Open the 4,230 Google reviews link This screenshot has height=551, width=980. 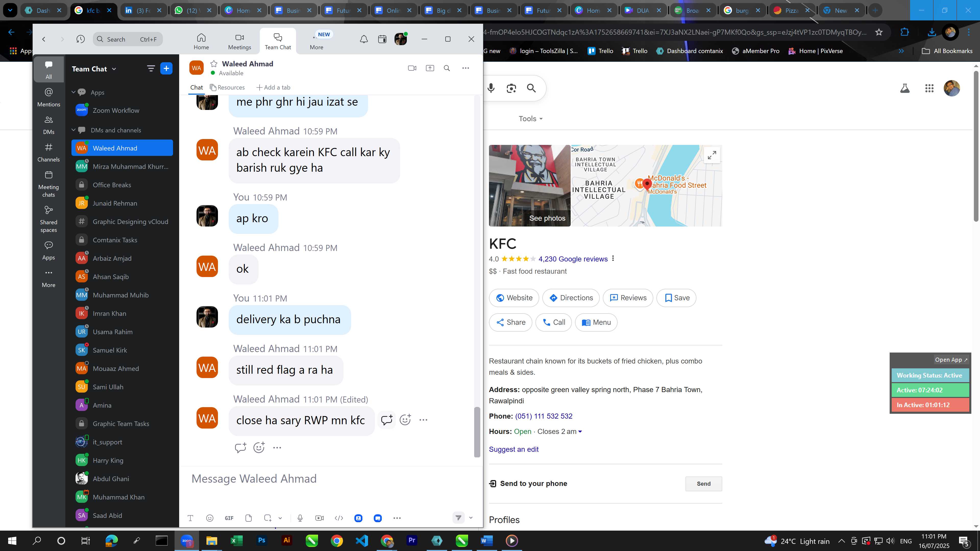(x=573, y=259)
